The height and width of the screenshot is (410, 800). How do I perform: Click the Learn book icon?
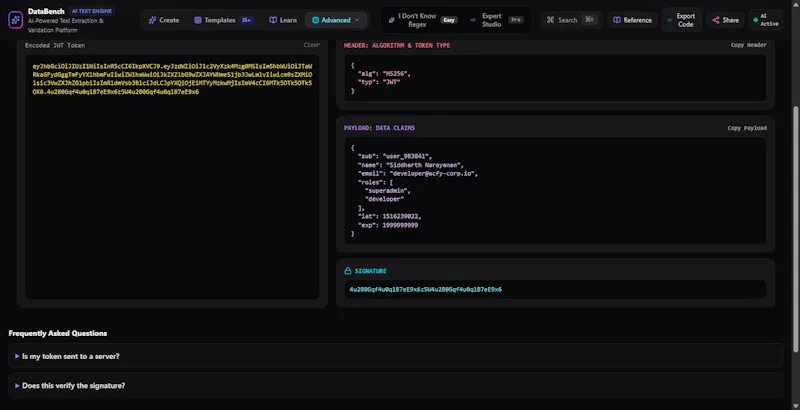[273, 20]
